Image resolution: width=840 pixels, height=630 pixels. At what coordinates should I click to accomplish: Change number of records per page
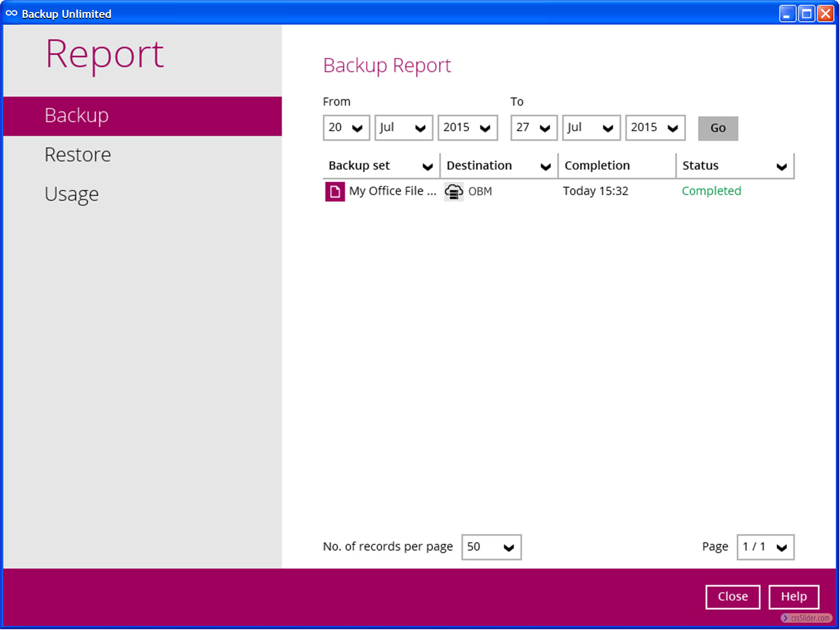(491, 547)
